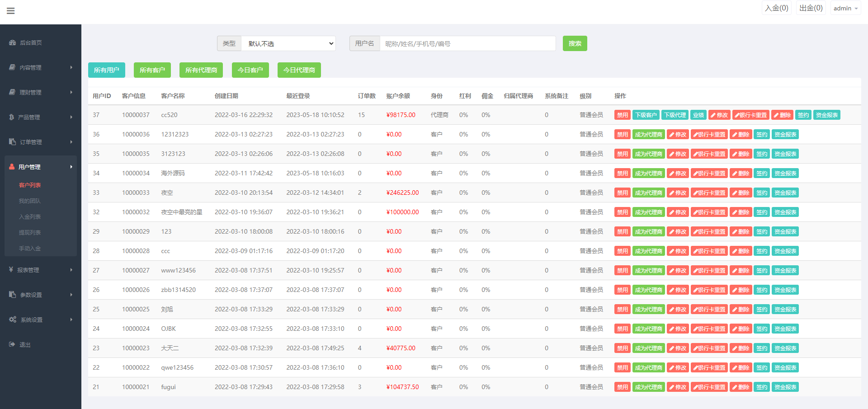Image resolution: width=868 pixels, height=409 pixels.
Task: Select the 用户管理 user icon
Action: tap(12, 167)
